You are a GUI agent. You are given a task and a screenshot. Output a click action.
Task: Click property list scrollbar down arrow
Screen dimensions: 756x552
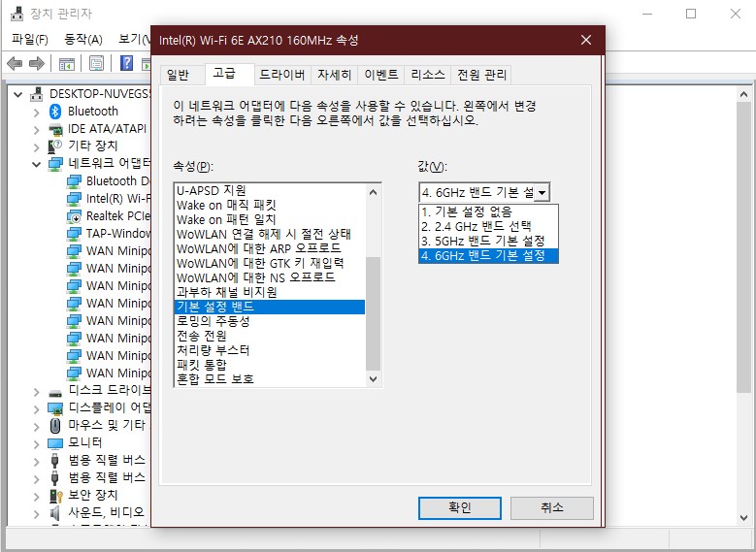pyautogui.click(x=373, y=379)
